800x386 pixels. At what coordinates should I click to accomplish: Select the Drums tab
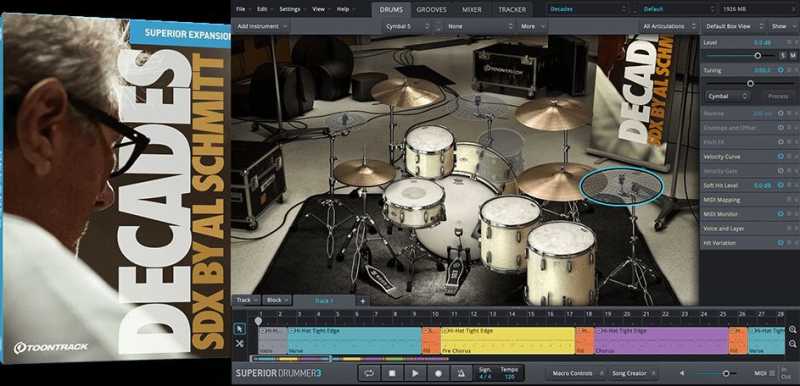pos(391,9)
